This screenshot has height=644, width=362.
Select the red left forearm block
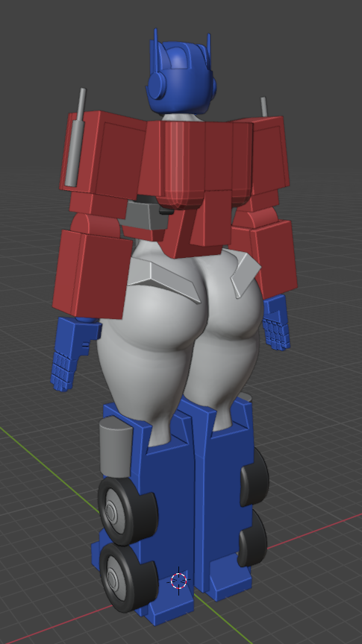[x=92, y=274]
